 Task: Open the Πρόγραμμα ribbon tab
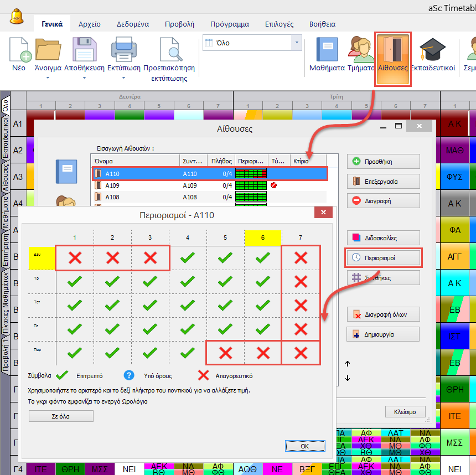230,24
